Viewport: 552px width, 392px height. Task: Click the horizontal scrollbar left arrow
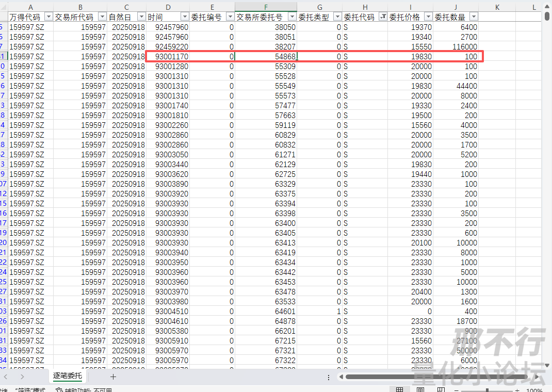tap(341, 377)
